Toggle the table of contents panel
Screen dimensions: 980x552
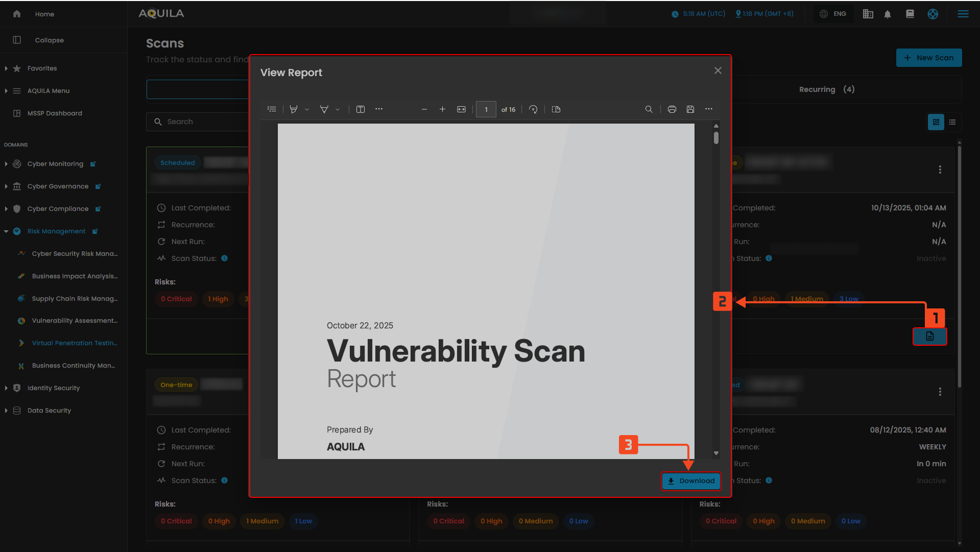pos(272,109)
